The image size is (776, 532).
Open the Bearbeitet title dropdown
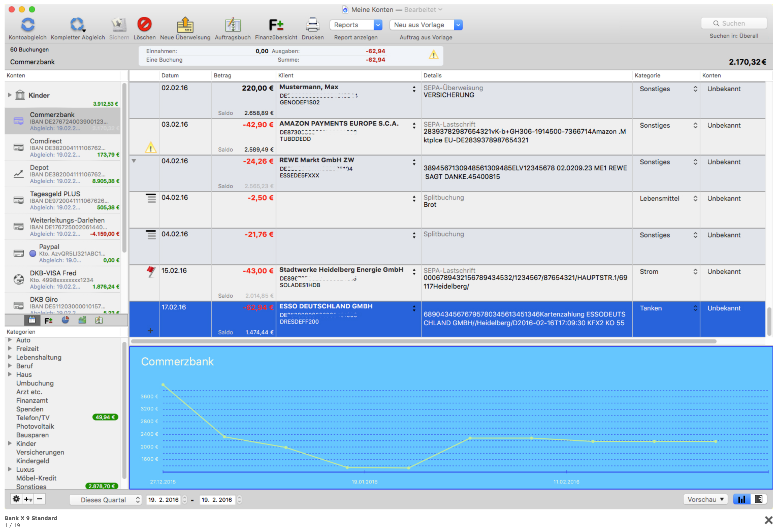coord(423,10)
